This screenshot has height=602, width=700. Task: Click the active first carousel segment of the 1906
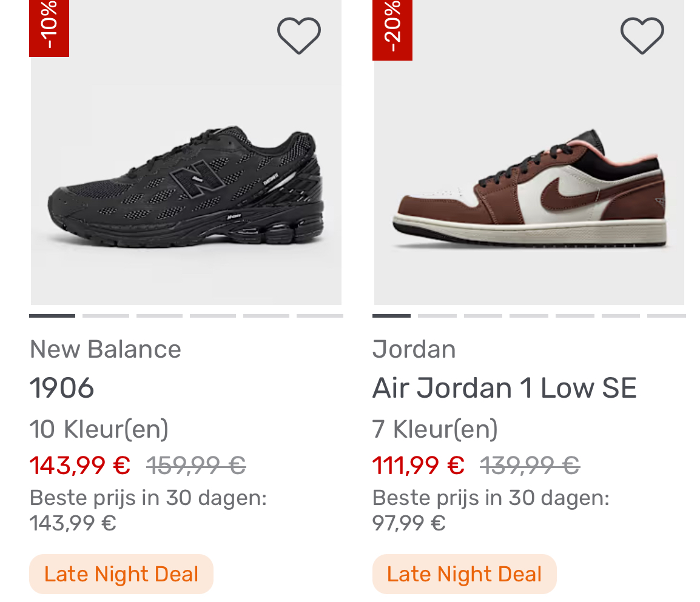[x=52, y=315]
